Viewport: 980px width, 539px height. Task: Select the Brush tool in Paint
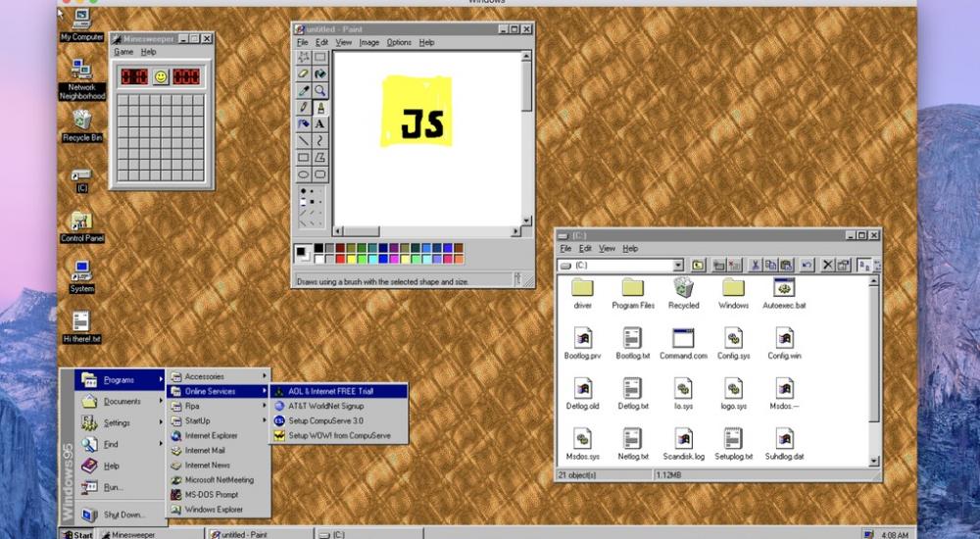point(320,108)
